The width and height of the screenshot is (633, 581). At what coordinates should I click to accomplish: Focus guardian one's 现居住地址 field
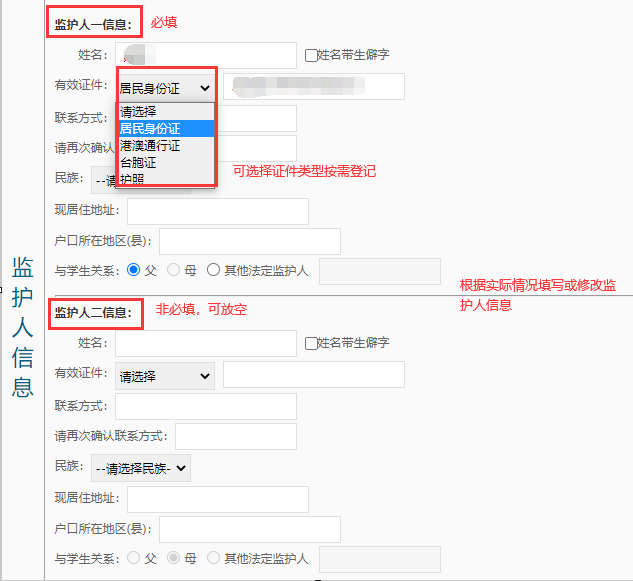[x=217, y=211]
